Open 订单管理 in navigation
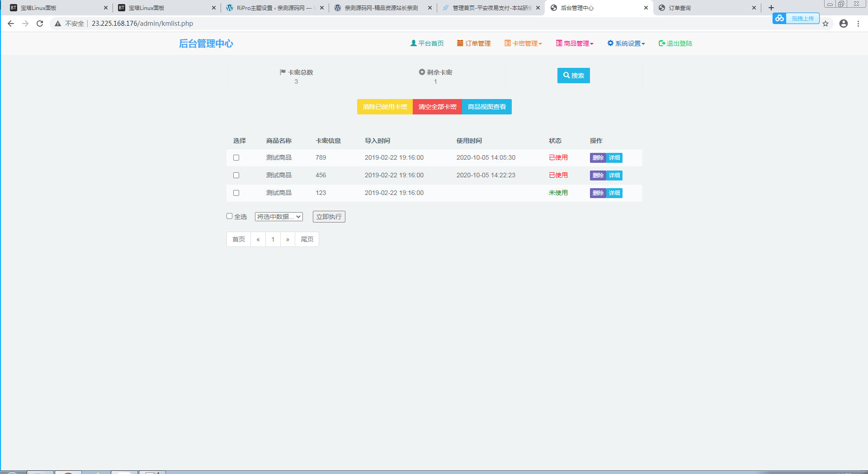Viewport: 868px width, 474px height. pyautogui.click(x=474, y=43)
